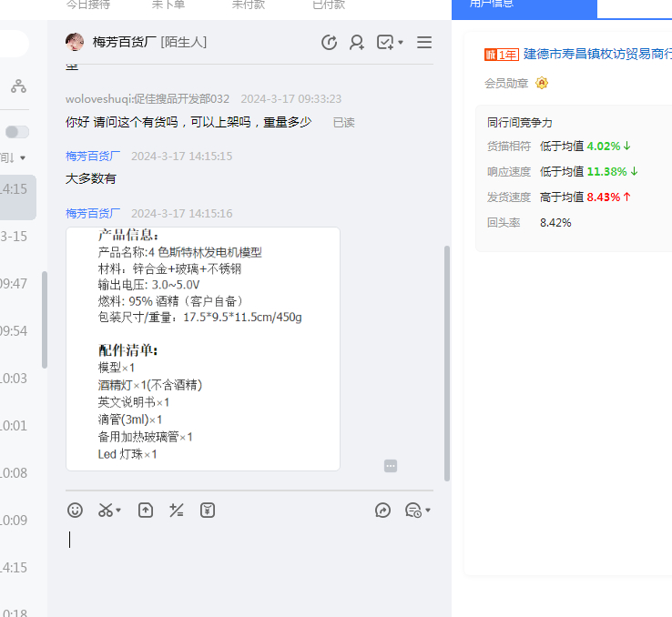
Task: Click the customer message asking about stock
Action: [x=188, y=123]
